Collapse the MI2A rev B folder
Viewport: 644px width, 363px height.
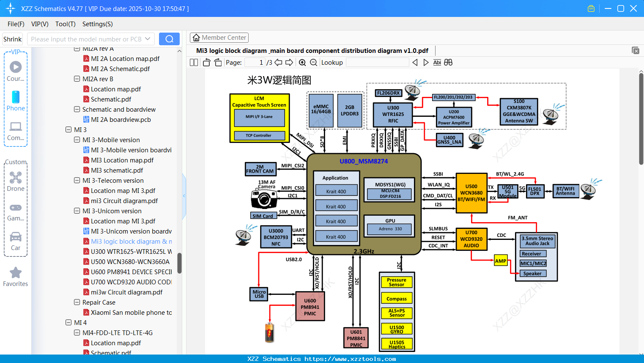77,79
